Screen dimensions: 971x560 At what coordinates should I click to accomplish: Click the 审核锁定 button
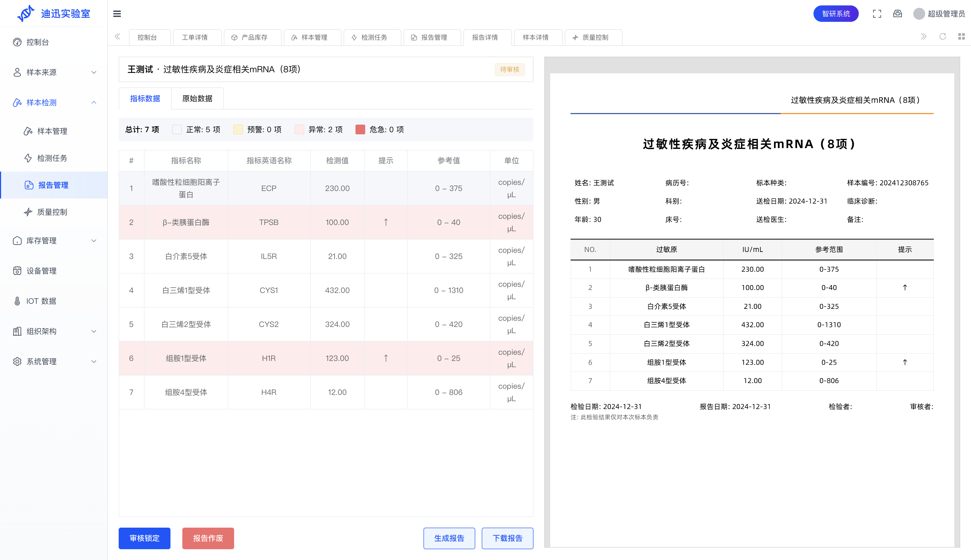[x=145, y=538]
